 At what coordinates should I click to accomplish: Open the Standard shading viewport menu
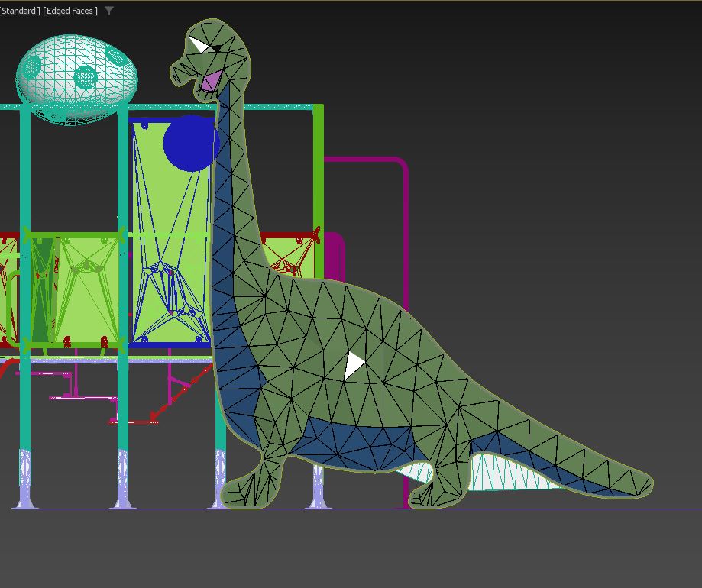click(20, 11)
